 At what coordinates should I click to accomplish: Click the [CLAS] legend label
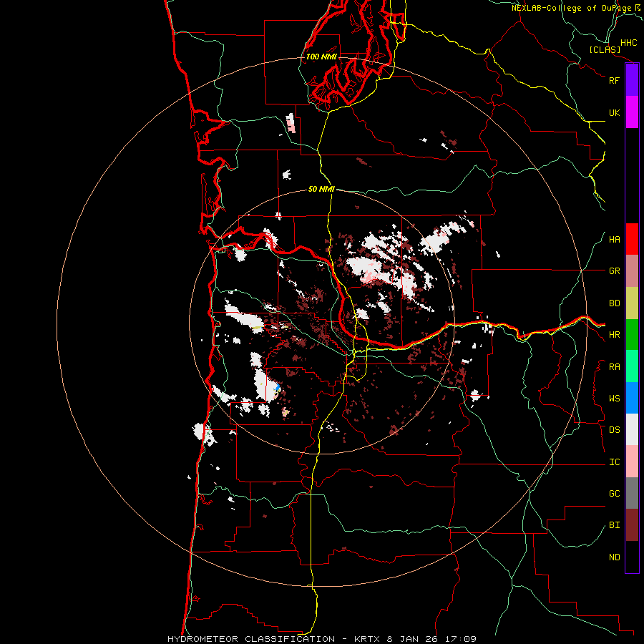[604, 49]
